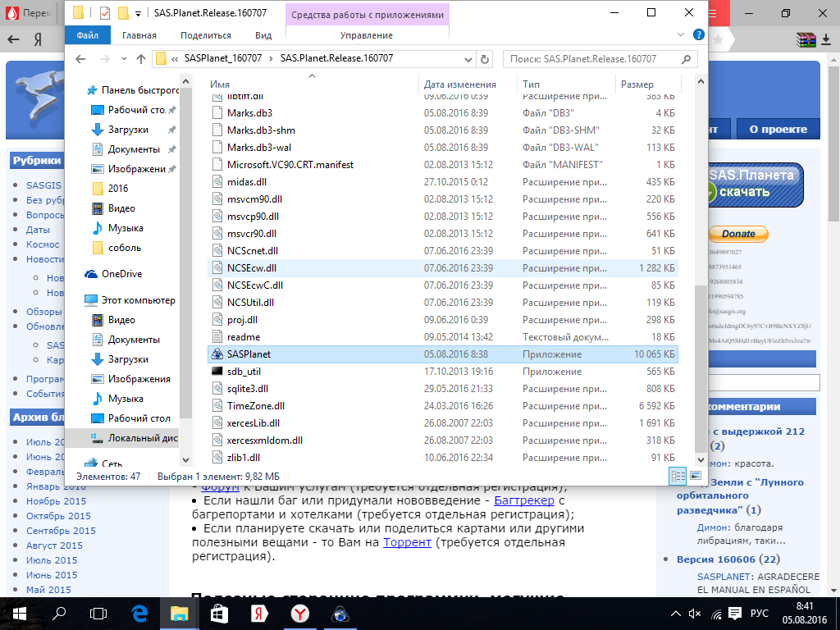Click SAS.Планета скачать button
This screenshot has height=630, width=840.
click(x=756, y=185)
